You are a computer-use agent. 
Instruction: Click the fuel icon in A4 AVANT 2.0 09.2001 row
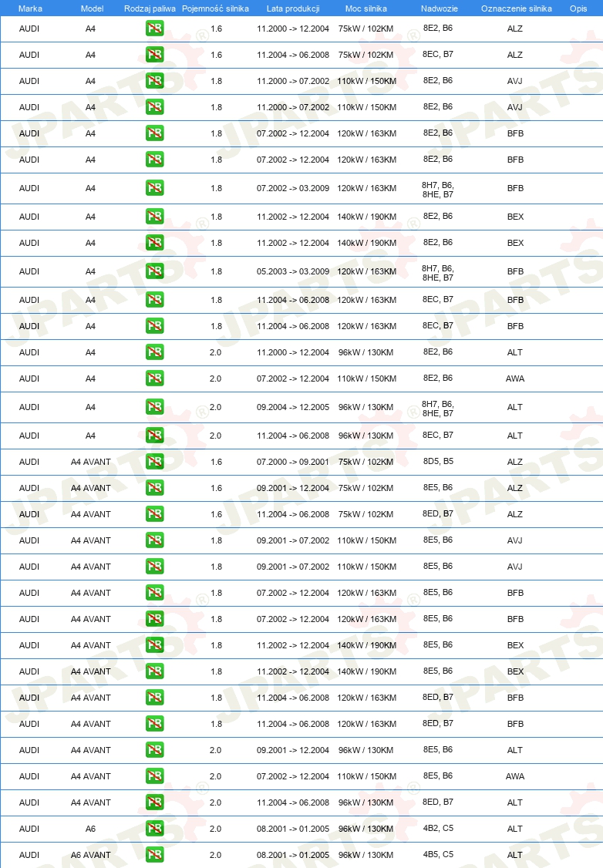tap(154, 749)
